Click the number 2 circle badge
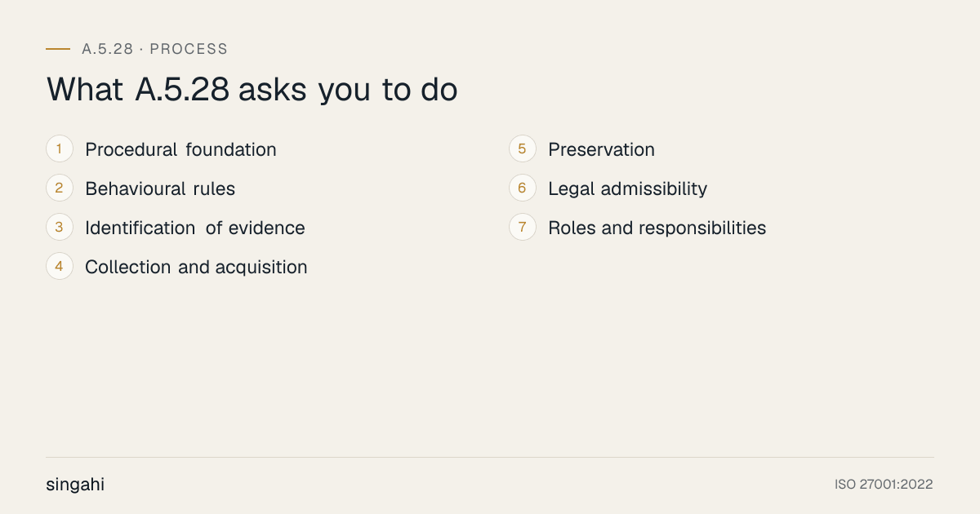Screen dimensions: 980x514 tap(60, 188)
